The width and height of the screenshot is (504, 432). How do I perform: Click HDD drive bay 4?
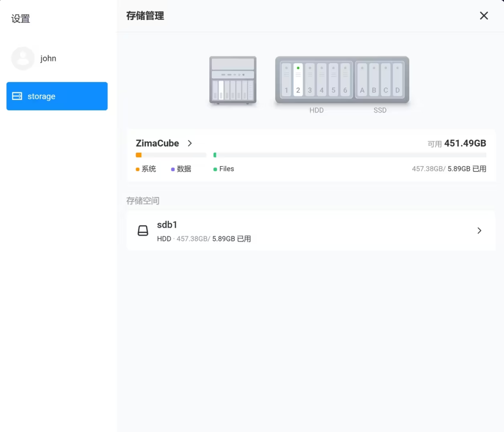pos(322,80)
